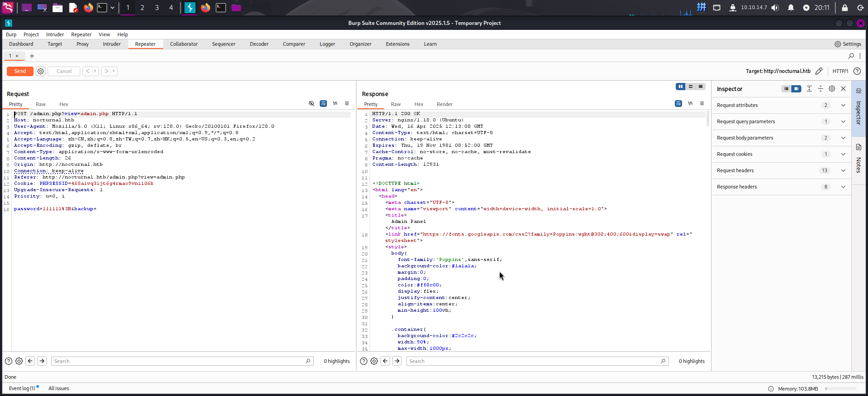Close Repeater tab 1
The width and height of the screenshot is (868, 396).
pyautogui.click(x=17, y=56)
